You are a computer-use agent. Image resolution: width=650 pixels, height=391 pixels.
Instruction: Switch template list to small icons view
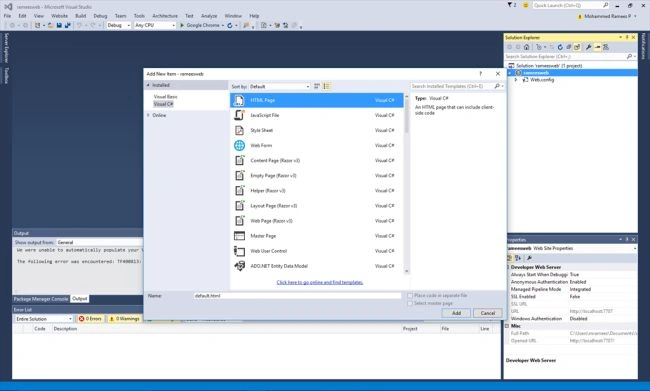point(317,86)
